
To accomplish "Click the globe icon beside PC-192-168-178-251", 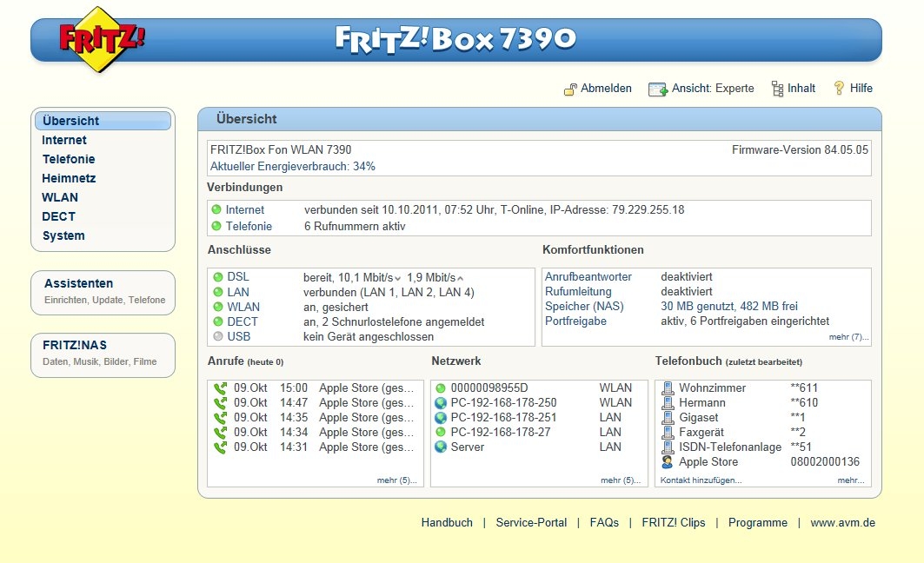I will pos(440,418).
